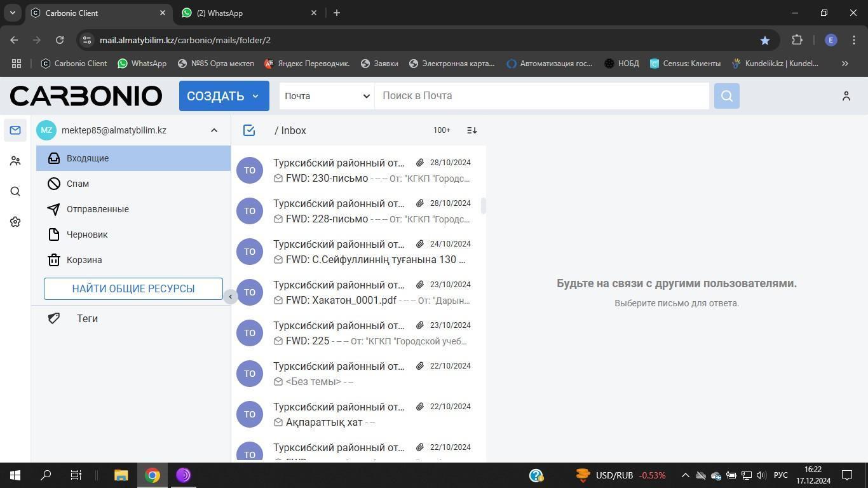
Task: Click the Mail envelope icon in sidebar
Action: click(15, 130)
